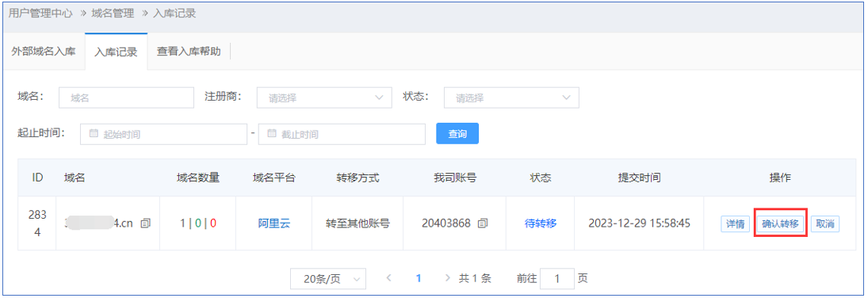Click the 确认转移 button

(780, 223)
